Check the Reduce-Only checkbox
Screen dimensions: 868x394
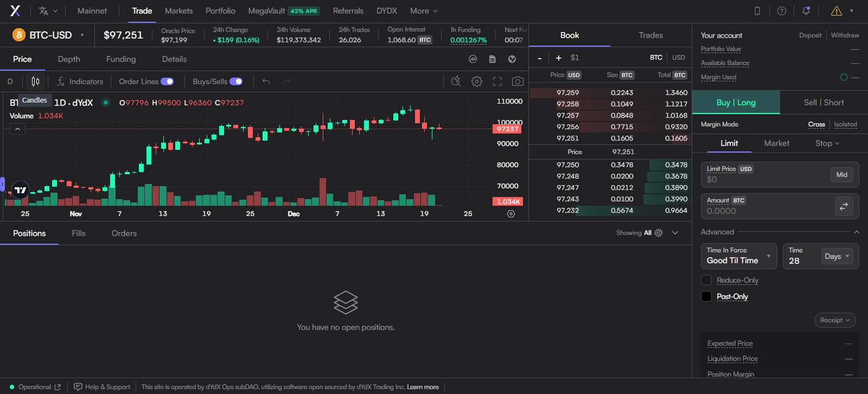706,280
